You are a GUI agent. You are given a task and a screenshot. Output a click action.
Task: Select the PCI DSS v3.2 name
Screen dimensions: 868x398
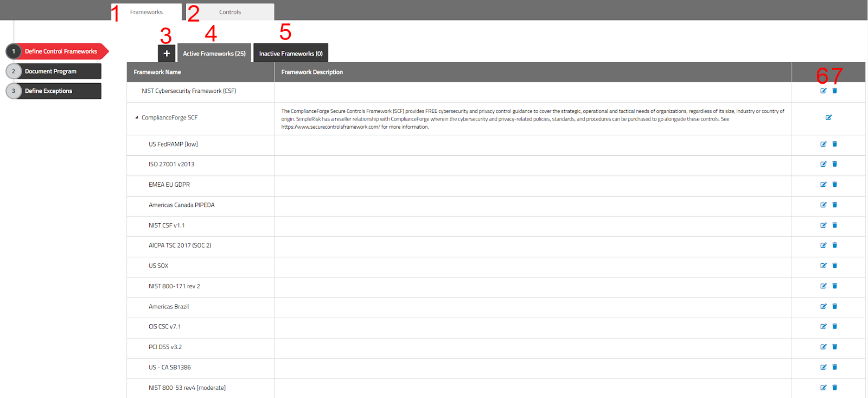tap(165, 346)
